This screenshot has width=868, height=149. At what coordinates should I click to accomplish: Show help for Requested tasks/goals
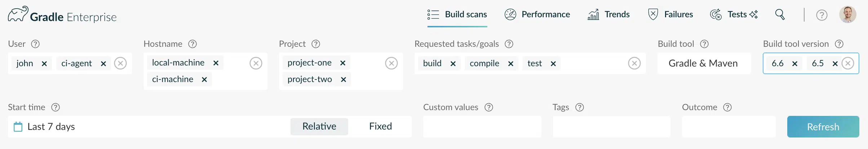(x=509, y=44)
